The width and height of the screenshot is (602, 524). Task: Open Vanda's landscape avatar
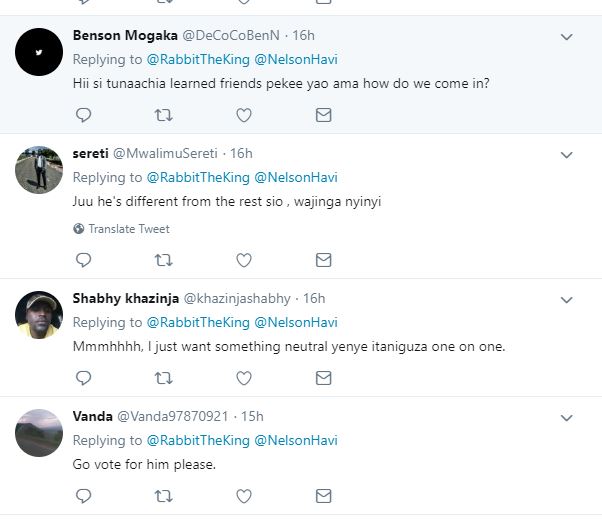pos(39,433)
